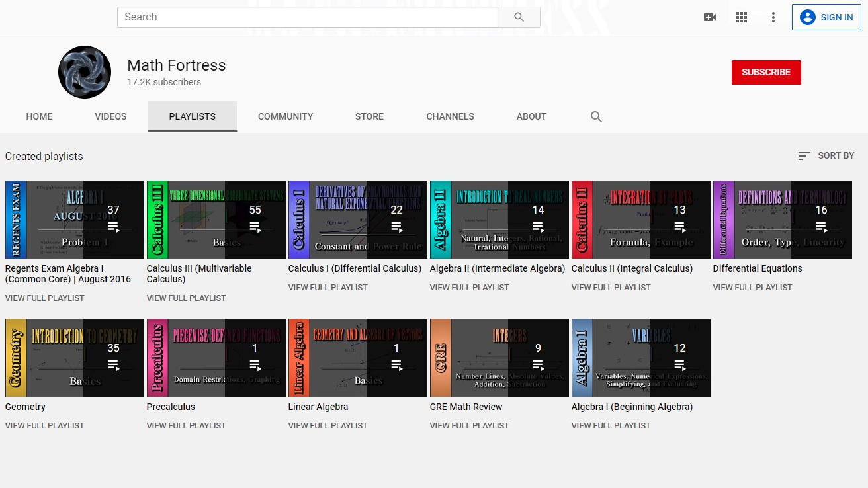Open the Calculus III playlist thumbnail
This screenshot has width=868, height=488.
[x=216, y=220]
